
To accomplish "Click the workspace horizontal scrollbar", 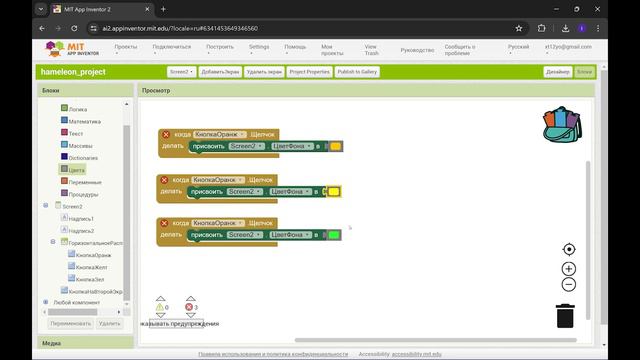I will [x=435, y=340].
